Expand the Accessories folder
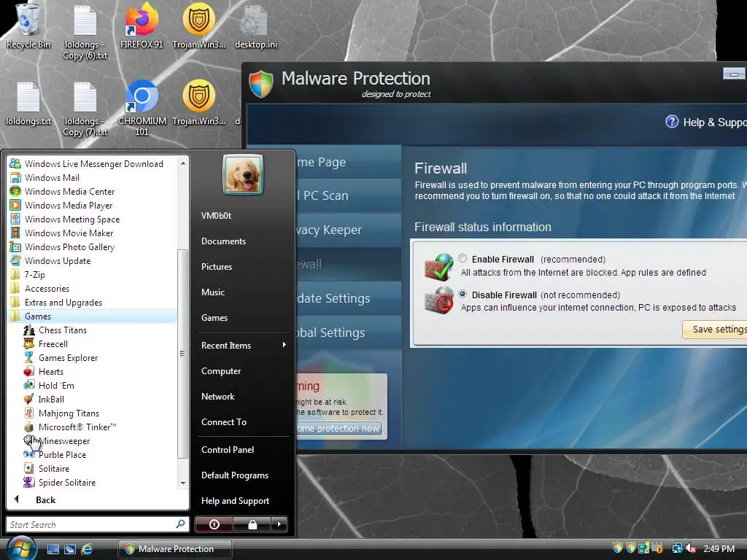 pos(47,289)
